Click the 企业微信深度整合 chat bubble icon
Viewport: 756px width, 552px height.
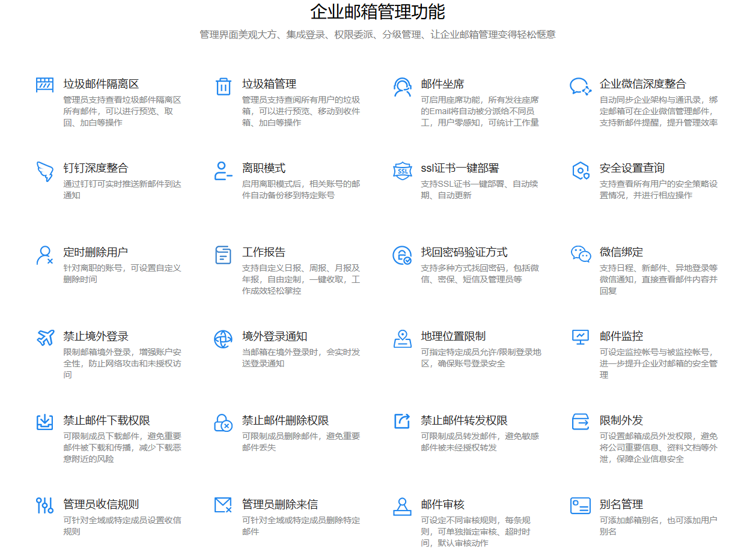(580, 85)
